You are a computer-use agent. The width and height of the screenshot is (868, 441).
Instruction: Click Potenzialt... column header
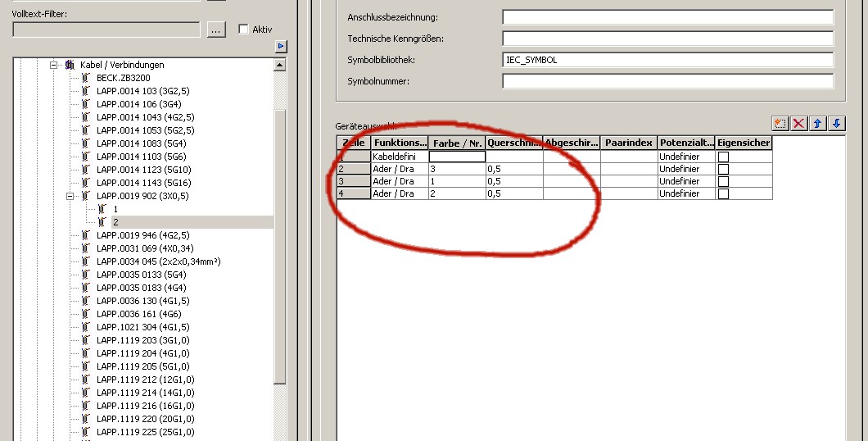687,143
